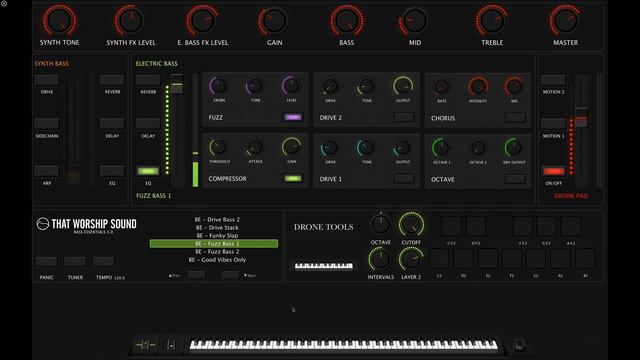Select the BE - Funky Slap preset
Image resolution: width=640 pixels, height=360 pixels.
[x=217, y=236]
